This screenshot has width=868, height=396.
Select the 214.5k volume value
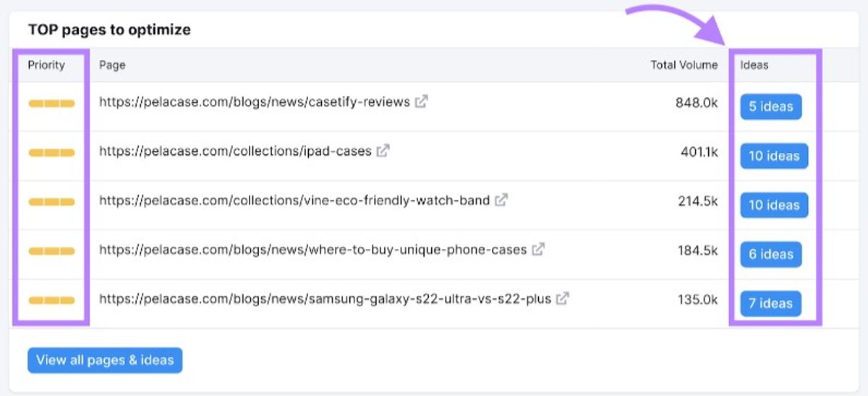(698, 201)
